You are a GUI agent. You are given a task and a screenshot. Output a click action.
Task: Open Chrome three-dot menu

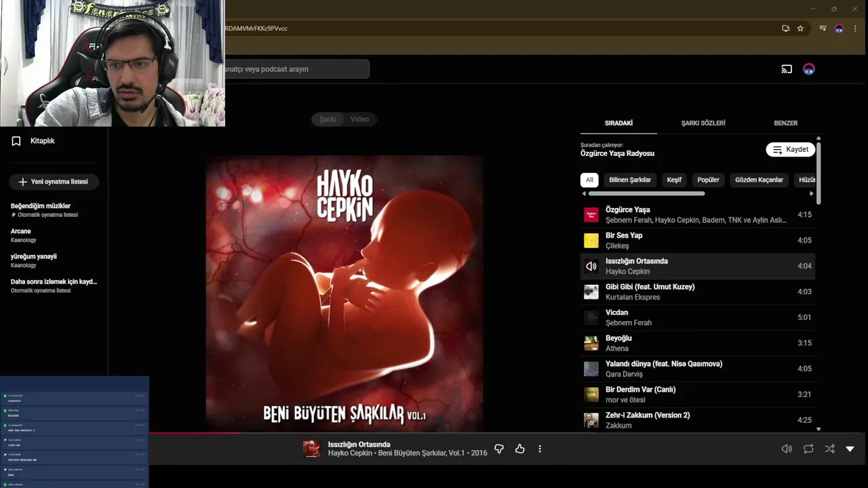(855, 28)
